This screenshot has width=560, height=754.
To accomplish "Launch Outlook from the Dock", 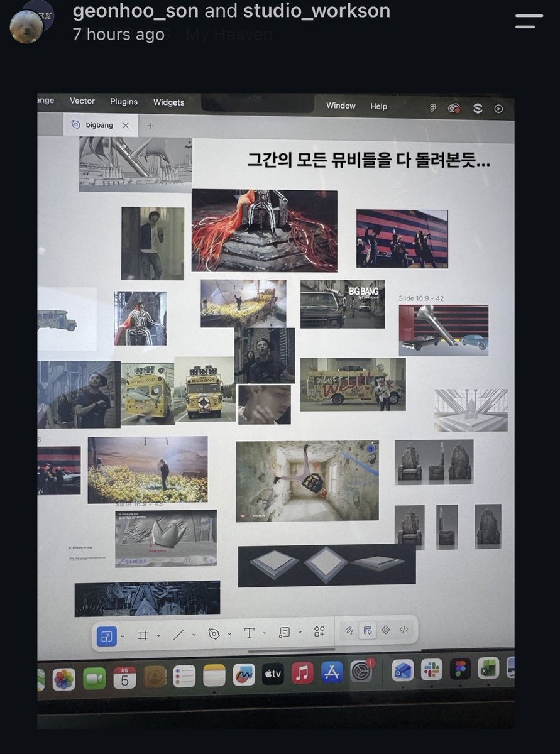I will [402, 670].
